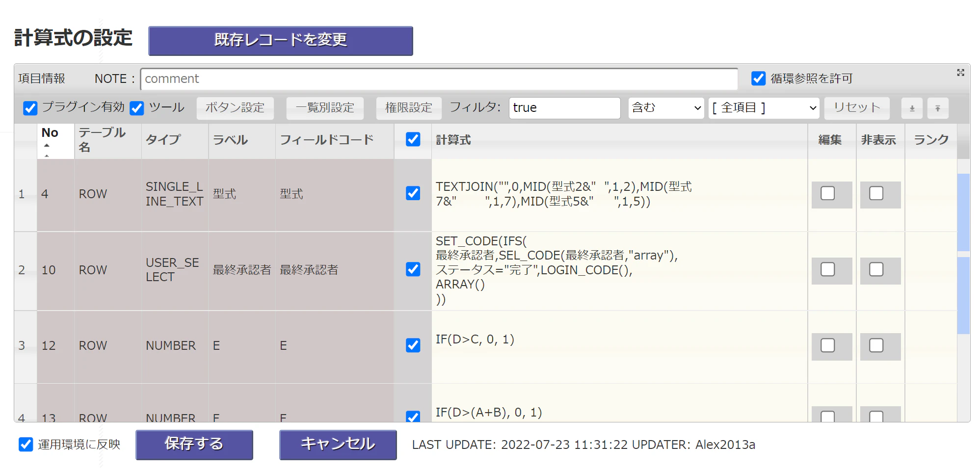Screen dimensions: 980x471
Task: Click 既存レコードを変更 button
Action: tap(281, 40)
